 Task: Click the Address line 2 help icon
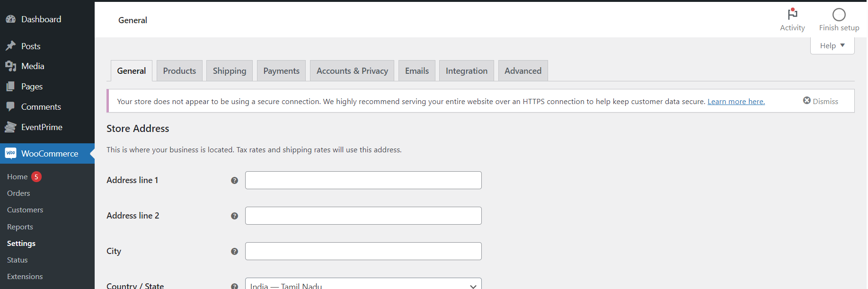(234, 216)
